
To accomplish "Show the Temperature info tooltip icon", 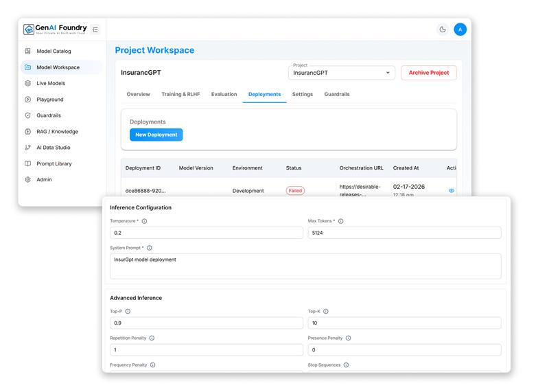I will point(145,221).
